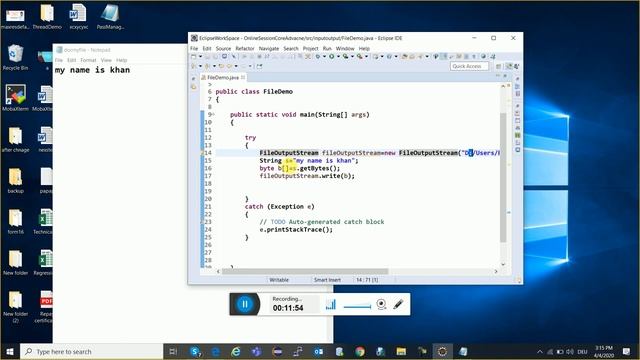This screenshot has width=640, height=360.
Task: Open Skype from the taskbar
Action: coord(196,351)
